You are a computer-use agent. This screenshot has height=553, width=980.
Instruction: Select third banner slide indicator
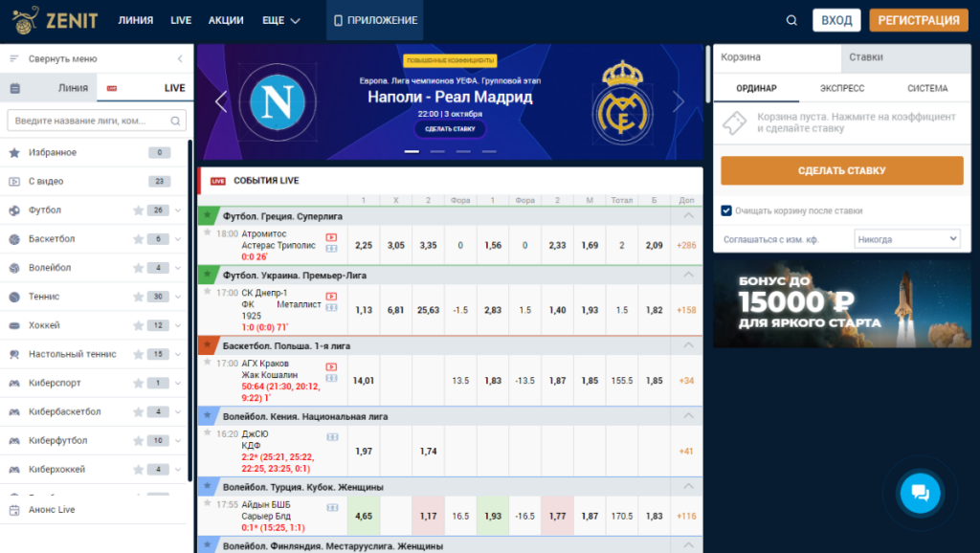(x=463, y=151)
